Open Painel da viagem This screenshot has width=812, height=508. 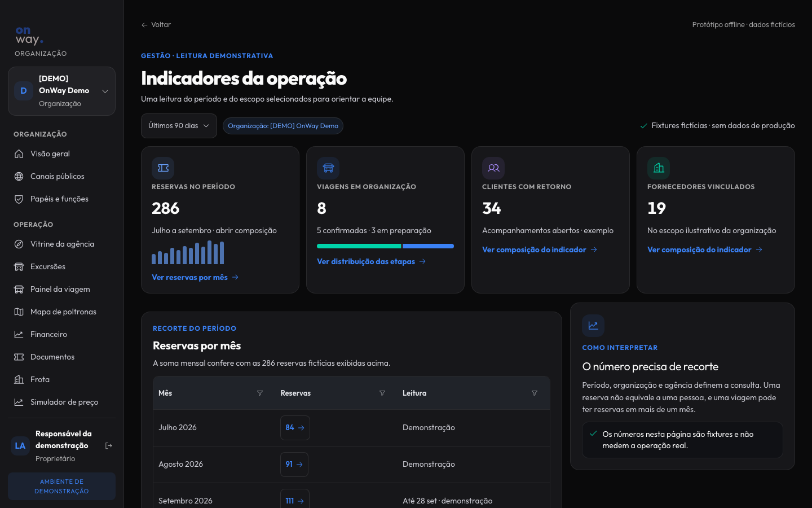(61, 289)
